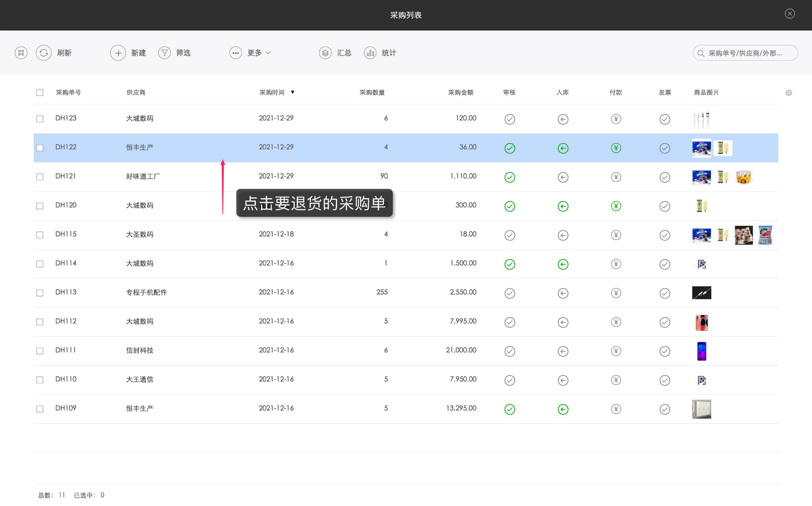This screenshot has width=812, height=506.
Task: Open the blue phone image in row DH111
Action: (702, 351)
